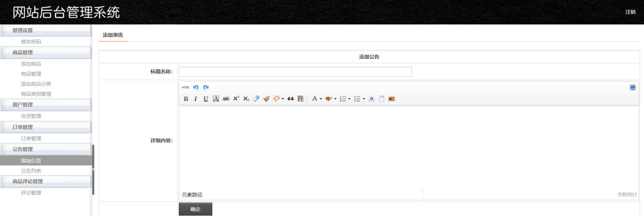Image resolution: width=644 pixels, height=216 pixels.
Task: Apply superscript formatting
Action: (236, 98)
